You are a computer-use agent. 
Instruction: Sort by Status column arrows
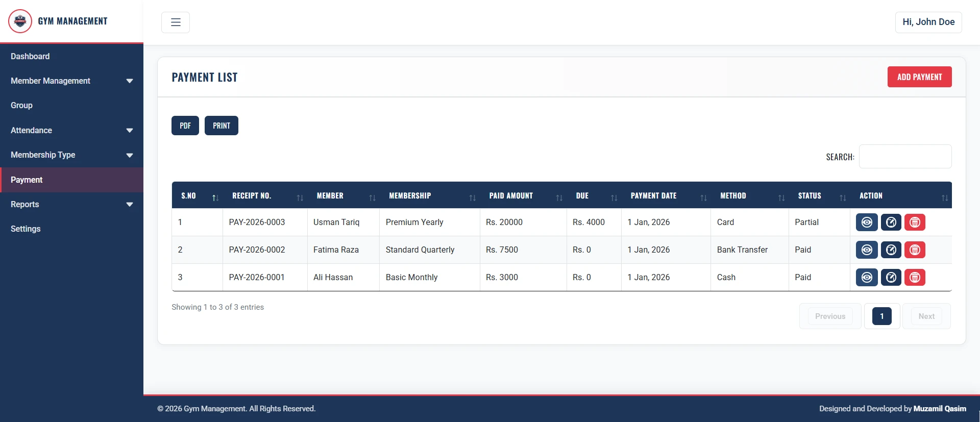click(843, 197)
